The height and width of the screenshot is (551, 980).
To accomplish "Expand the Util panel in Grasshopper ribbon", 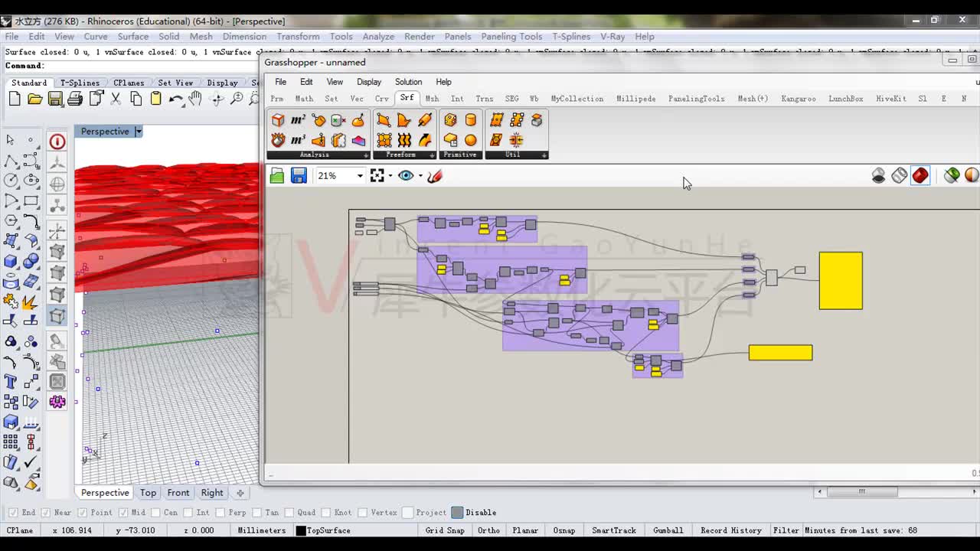I will [544, 155].
